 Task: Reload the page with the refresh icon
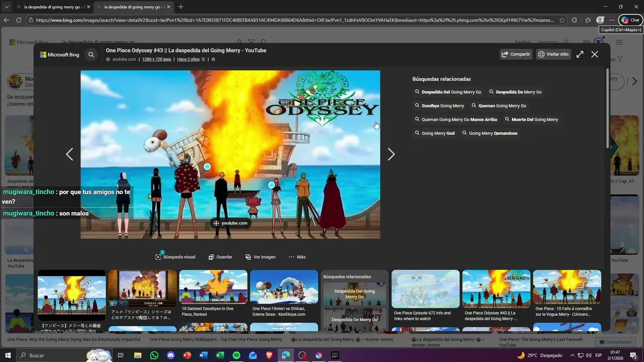pos(19,20)
